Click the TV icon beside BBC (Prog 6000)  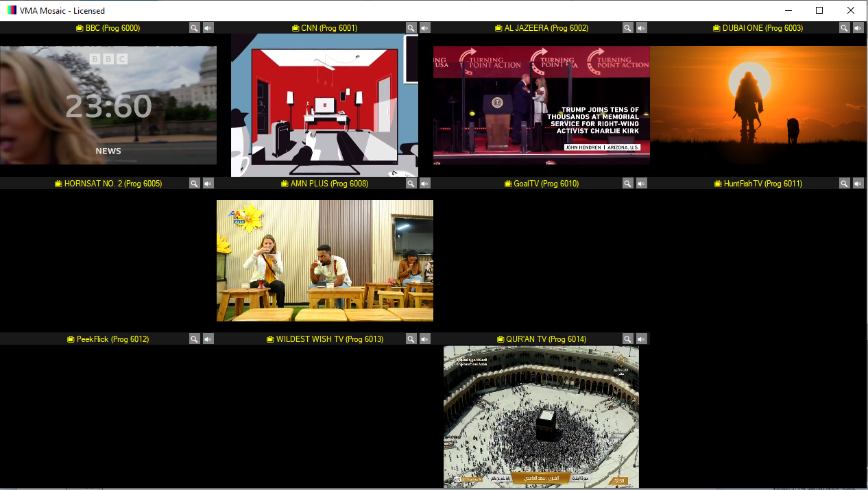(80, 28)
